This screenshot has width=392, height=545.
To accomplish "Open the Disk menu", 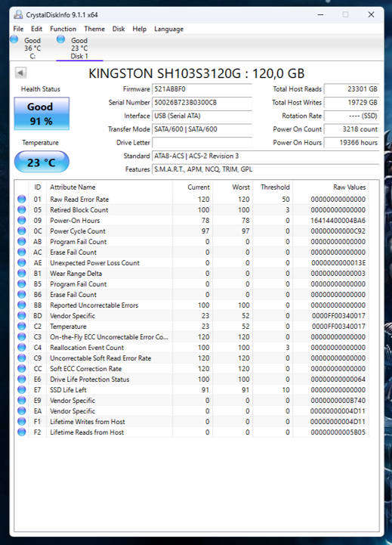I will click(x=119, y=29).
